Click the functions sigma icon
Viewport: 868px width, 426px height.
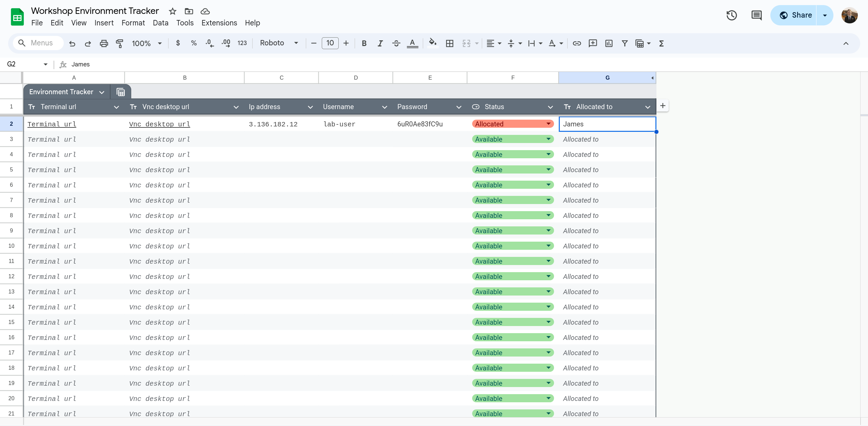click(x=661, y=43)
